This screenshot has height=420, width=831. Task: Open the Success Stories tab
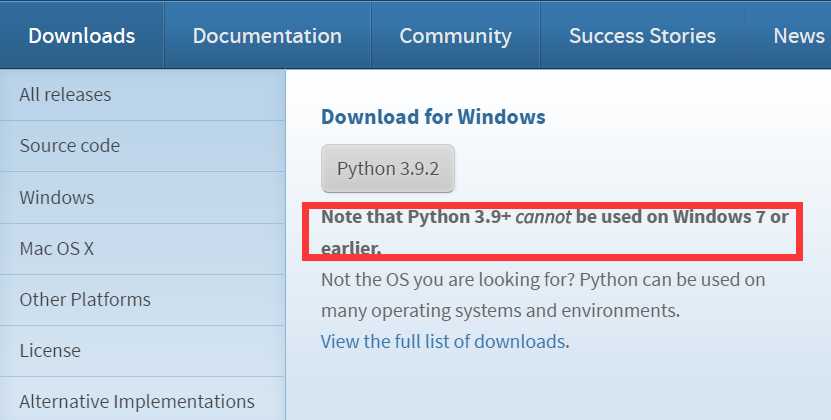(x=642, y=36)
